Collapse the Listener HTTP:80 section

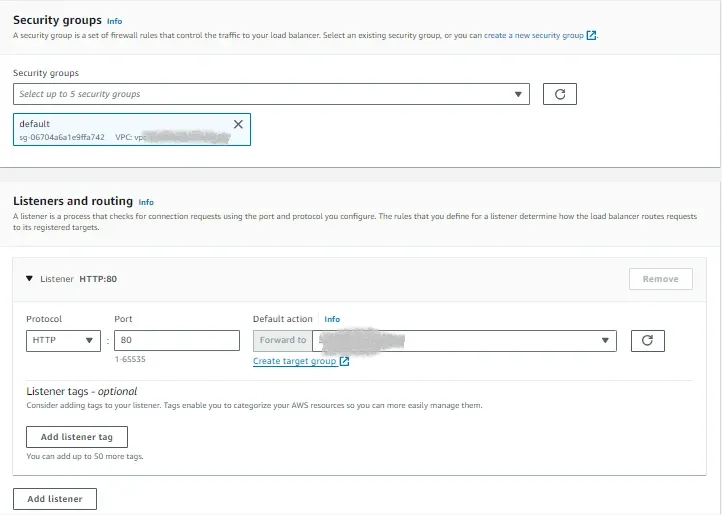pyautogui.click(x=29, y=279)
